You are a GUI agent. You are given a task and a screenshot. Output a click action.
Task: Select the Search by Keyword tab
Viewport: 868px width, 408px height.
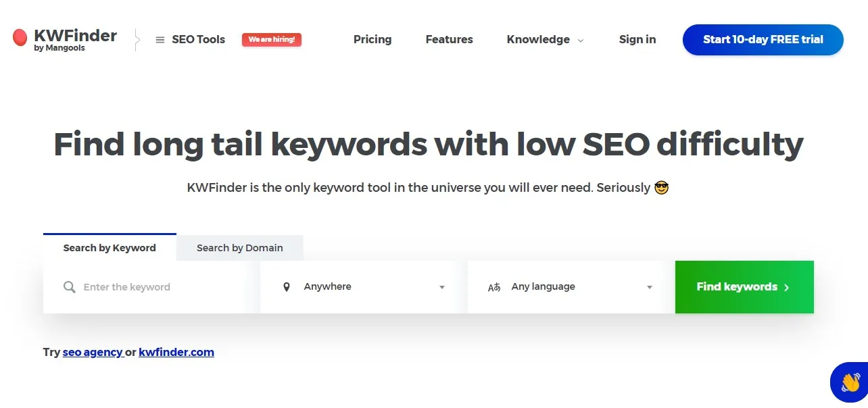coord(110,247)
